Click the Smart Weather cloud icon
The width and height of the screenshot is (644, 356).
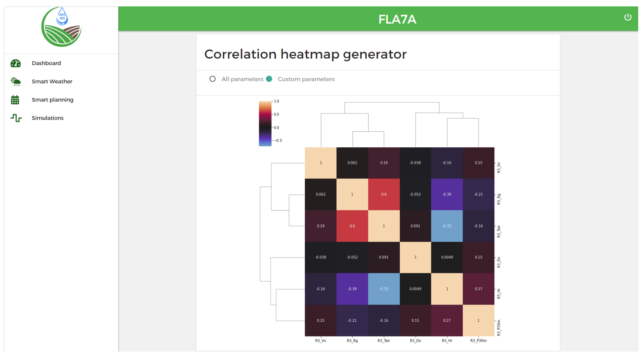(x=16, y=82)
